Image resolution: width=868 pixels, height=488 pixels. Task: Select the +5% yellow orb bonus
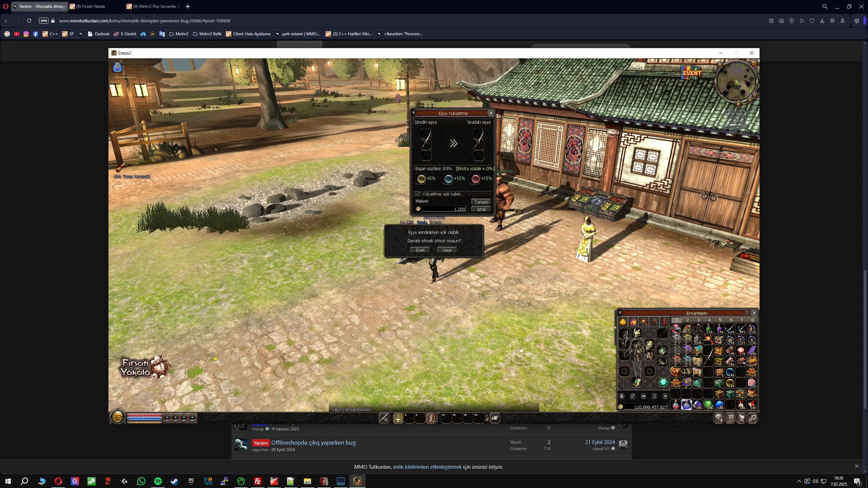point(421,179)
